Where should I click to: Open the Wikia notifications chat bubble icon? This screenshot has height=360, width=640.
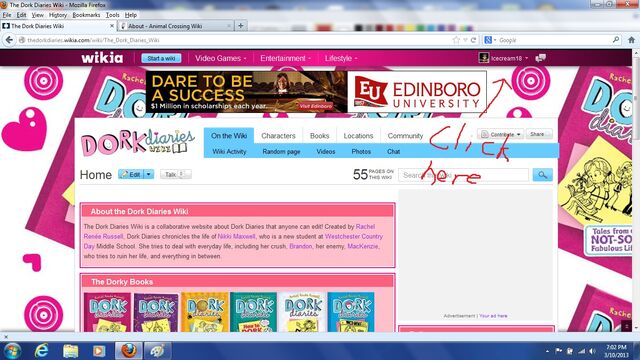coord(540,58)
